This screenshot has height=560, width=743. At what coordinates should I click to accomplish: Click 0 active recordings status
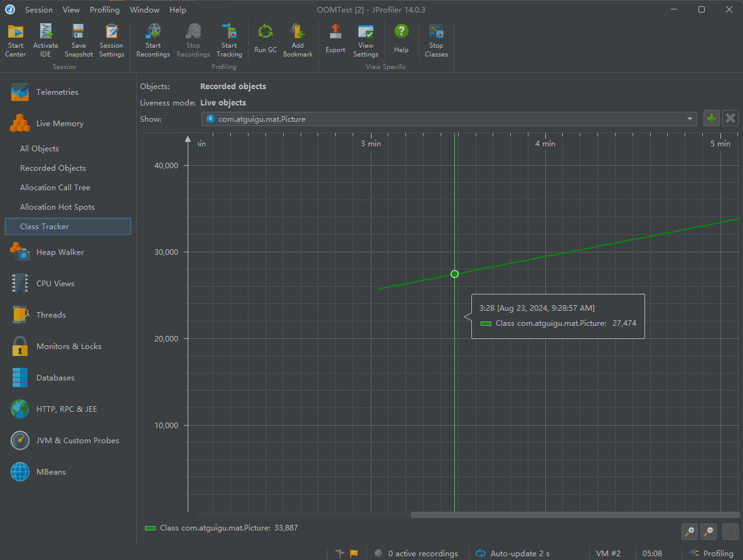point(416,553)
